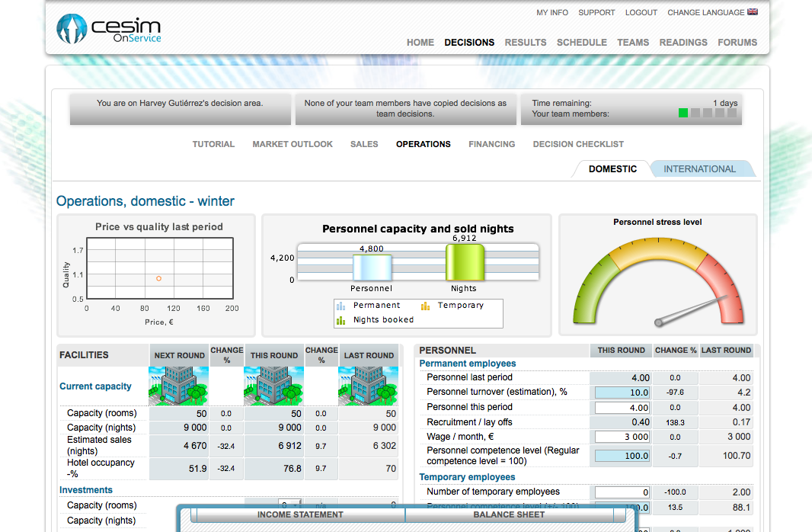Image resolution: width=812 pixels, height=532 pixels.
Task: Select the blue Permanent legend icon
Action: (x=341, y=305)
